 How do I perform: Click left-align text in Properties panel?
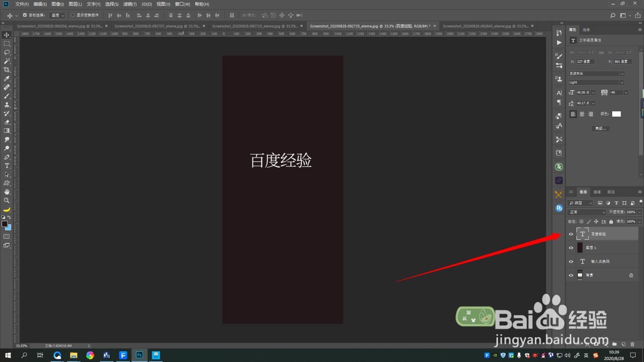coord(573,114)
